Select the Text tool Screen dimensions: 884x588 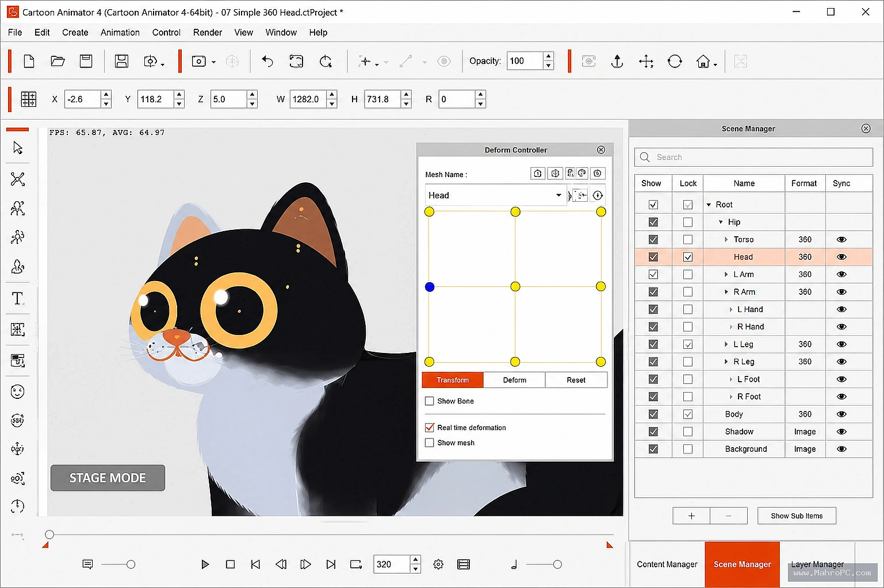tap(18, 298)
